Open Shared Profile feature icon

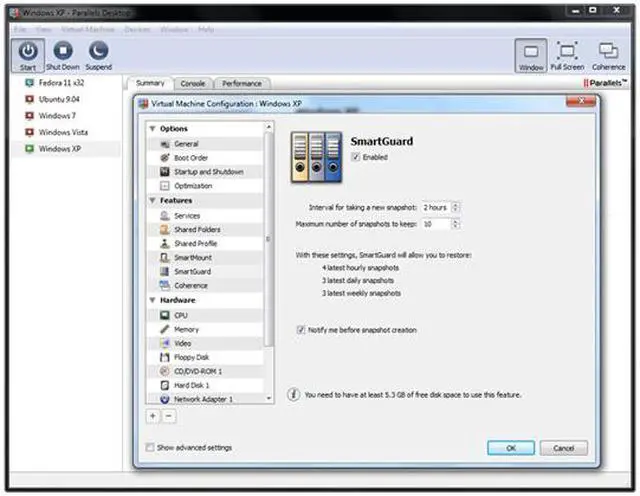(165, 244)
